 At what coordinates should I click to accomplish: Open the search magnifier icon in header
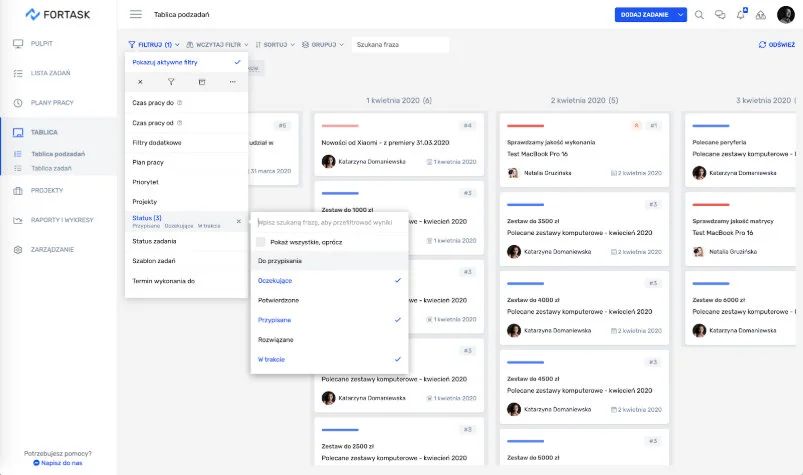pos(699,15)
